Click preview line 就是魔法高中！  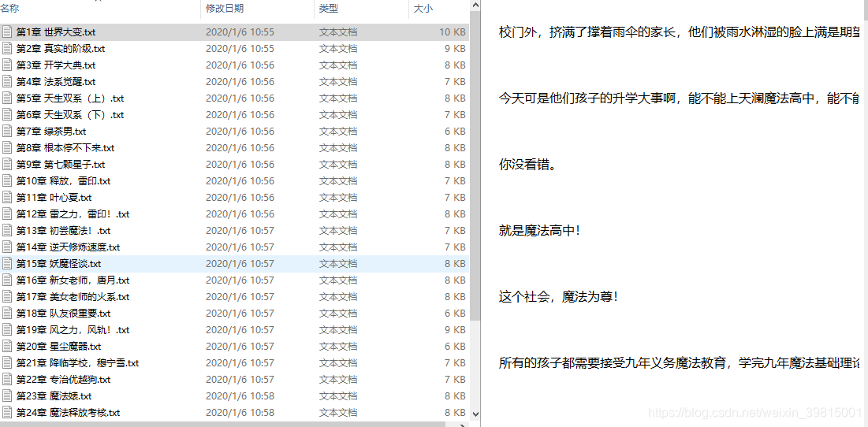coord(540,231)
